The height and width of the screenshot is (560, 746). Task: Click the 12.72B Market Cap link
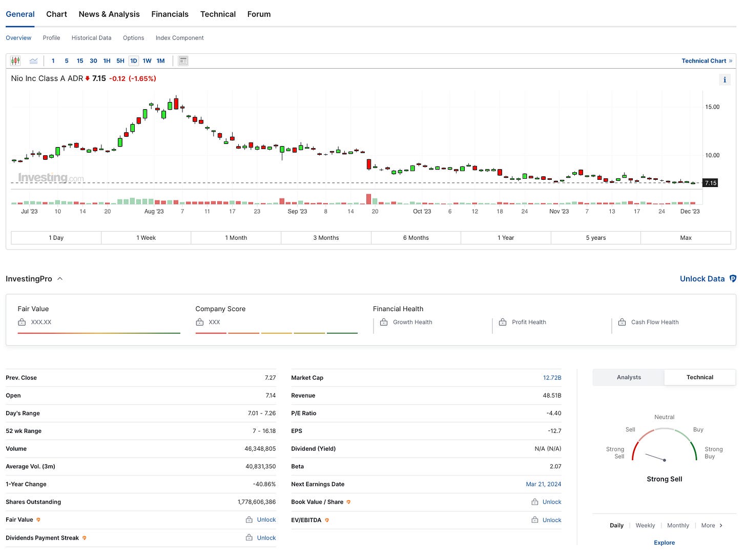tap(552, 378)
